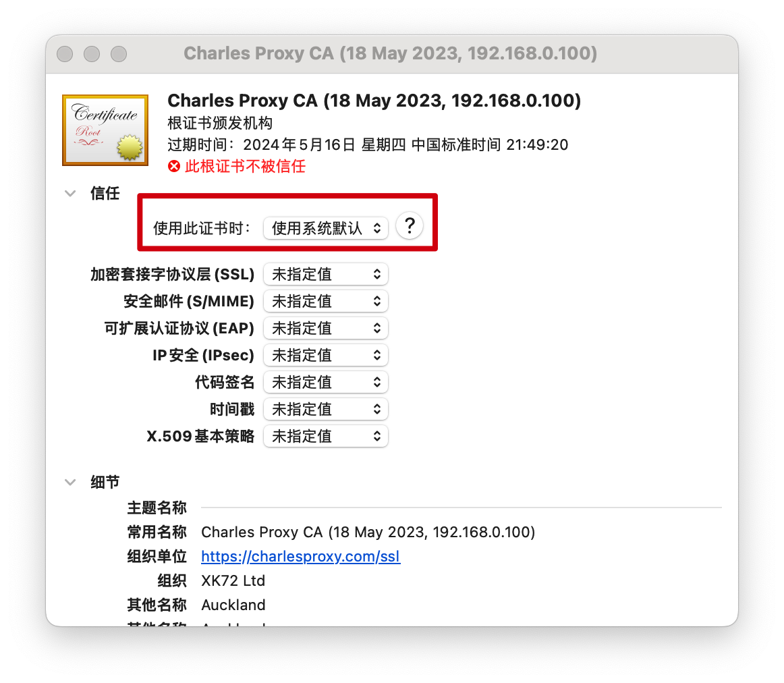Open the SSL trust setting dropdown

[x=325, y=274]
